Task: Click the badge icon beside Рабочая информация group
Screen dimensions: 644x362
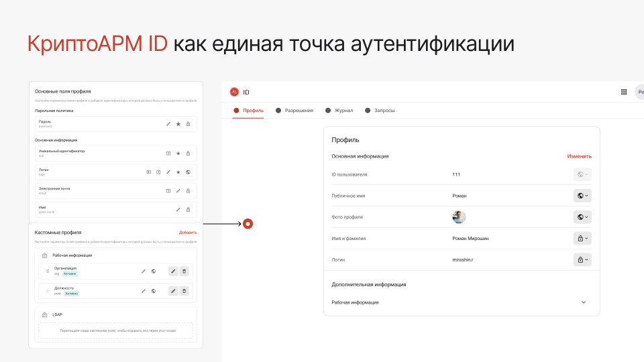Action: pyautogui.click(x=45, y=255)
